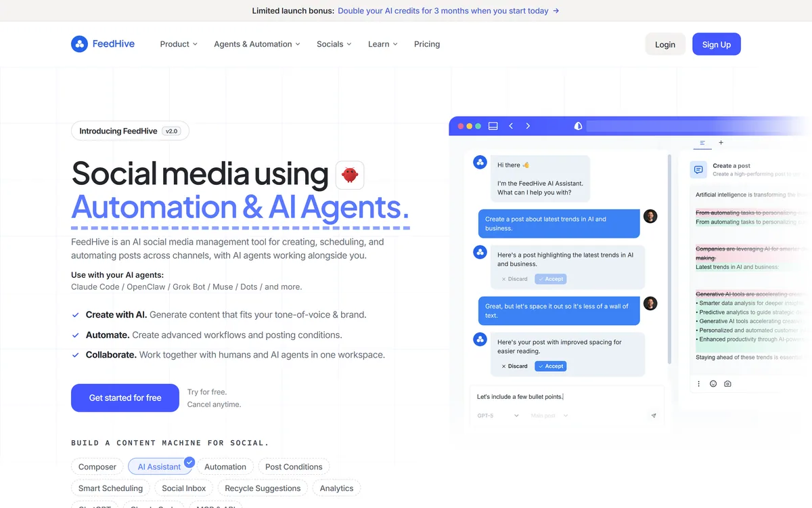Select the Composer feature chip
This screenshot has width=812, height=508.
(97, 467)
